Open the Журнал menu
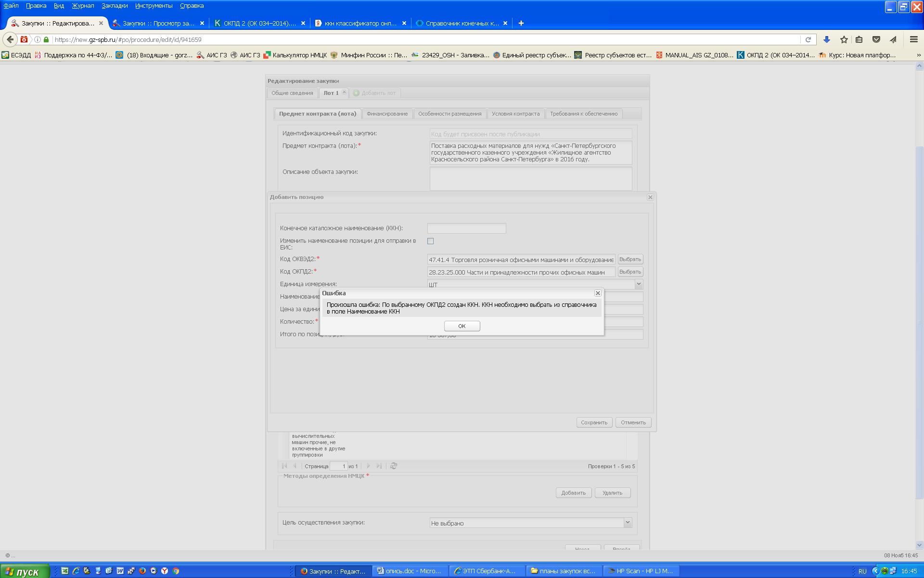The width and height of the screenshot is (924, 578). (x=83, y=6)
